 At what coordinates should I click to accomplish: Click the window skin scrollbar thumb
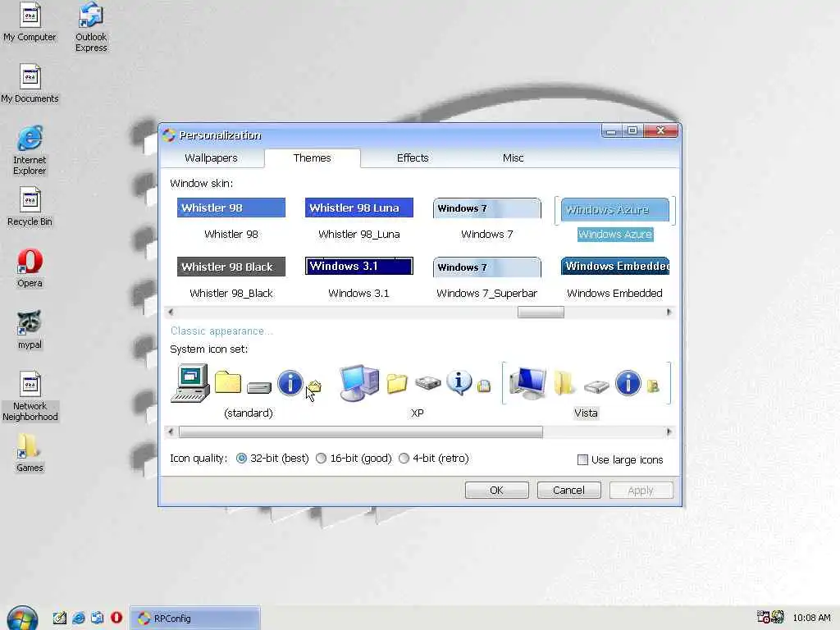[541, 313]
